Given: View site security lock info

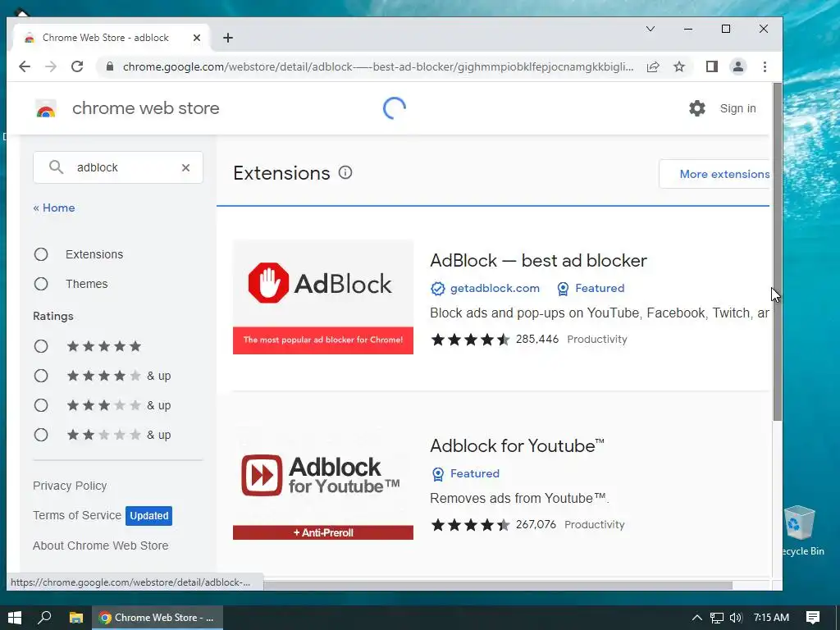Looking at the screenshot, I should [110, 66].
